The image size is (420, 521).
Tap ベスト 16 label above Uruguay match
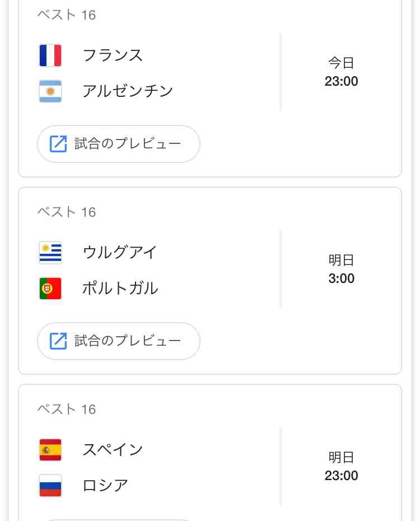(x=67, y=212)
